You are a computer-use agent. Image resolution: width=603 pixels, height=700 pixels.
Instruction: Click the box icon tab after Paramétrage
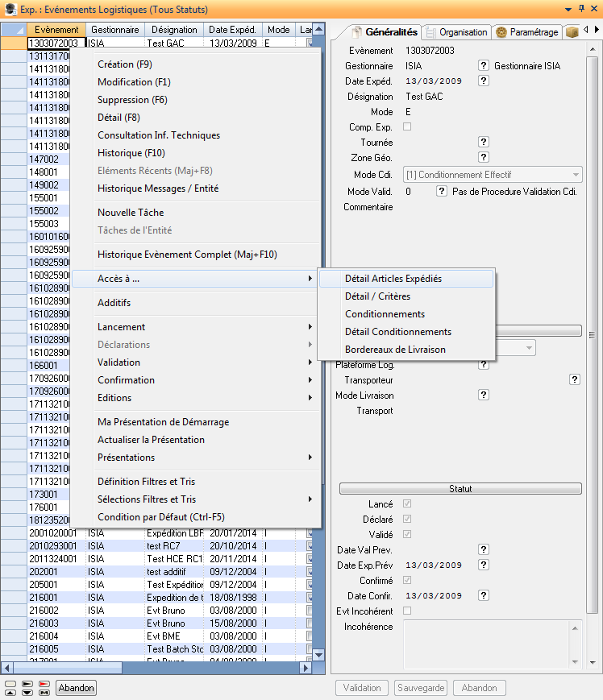coord(572,32)
